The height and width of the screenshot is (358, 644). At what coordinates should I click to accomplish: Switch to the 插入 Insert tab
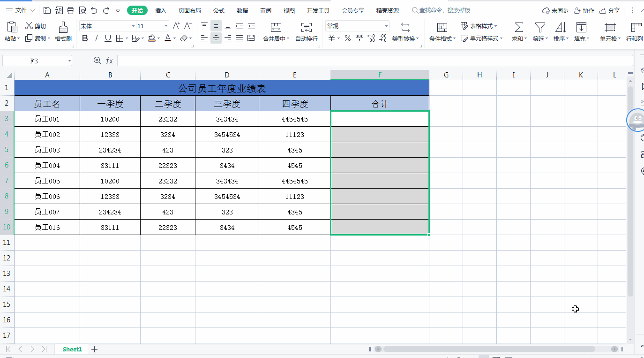coord(161,10)
